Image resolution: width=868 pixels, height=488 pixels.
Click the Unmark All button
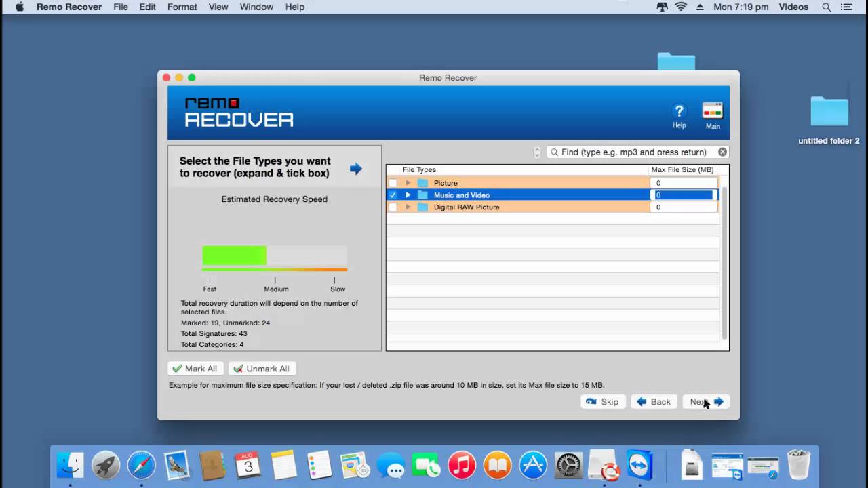click(x=262, y=369)
